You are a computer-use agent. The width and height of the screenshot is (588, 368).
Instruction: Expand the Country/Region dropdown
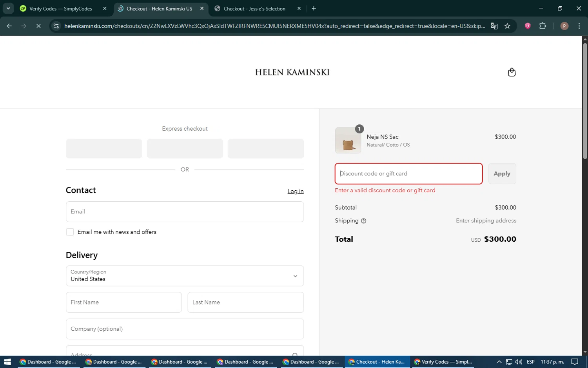pos(185,276)
